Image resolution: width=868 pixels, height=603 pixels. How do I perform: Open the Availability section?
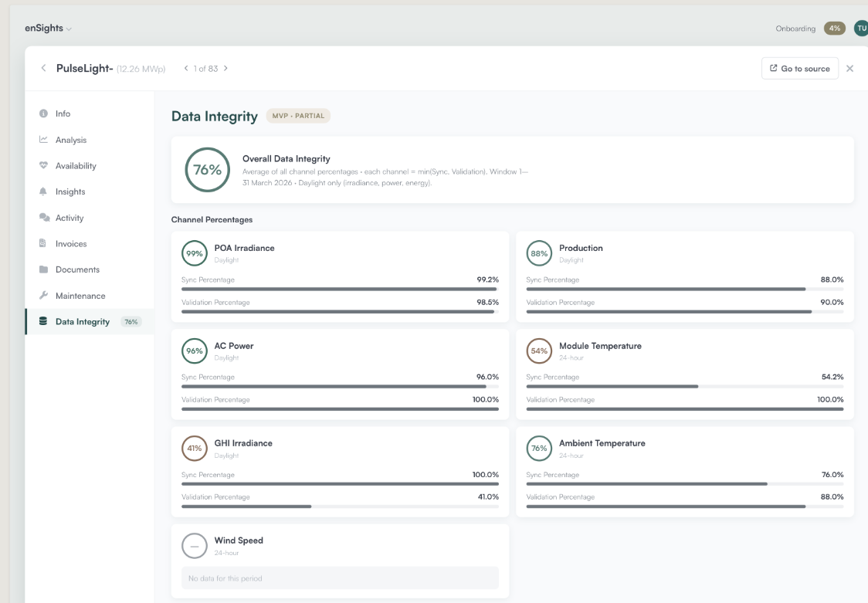tap(90, 165)
